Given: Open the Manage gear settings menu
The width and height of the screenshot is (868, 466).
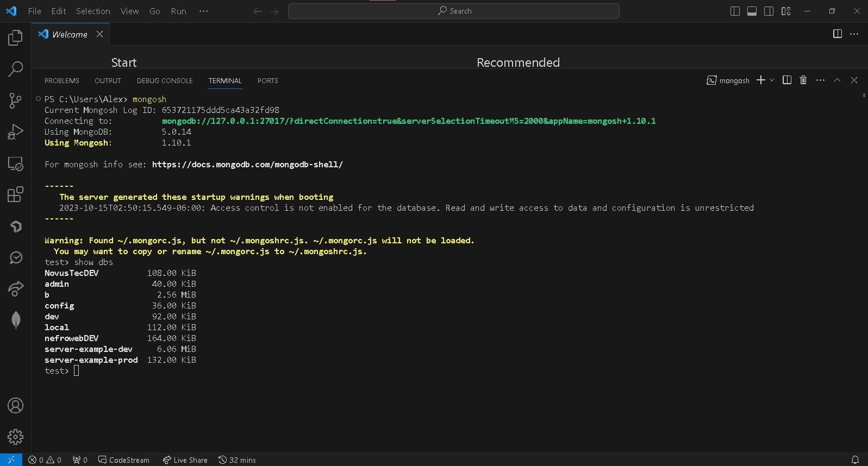Looking at the screenshot, I should 15,437.
